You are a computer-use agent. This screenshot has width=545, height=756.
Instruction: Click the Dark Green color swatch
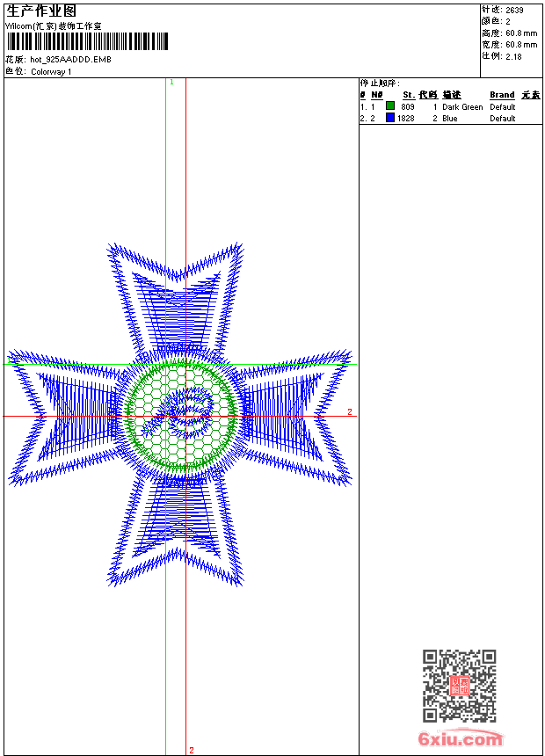pos(390,106)
